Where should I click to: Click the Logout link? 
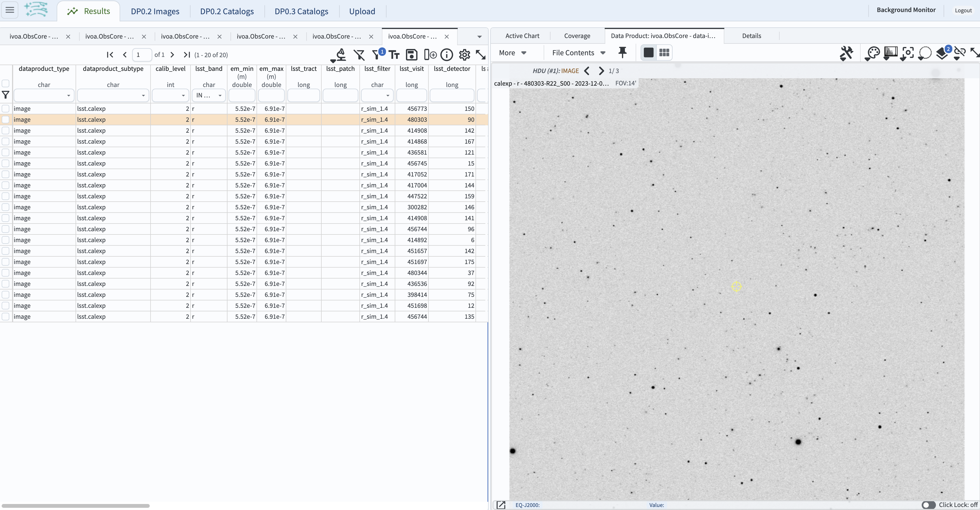pyautogui.click(x=963, y=10)
